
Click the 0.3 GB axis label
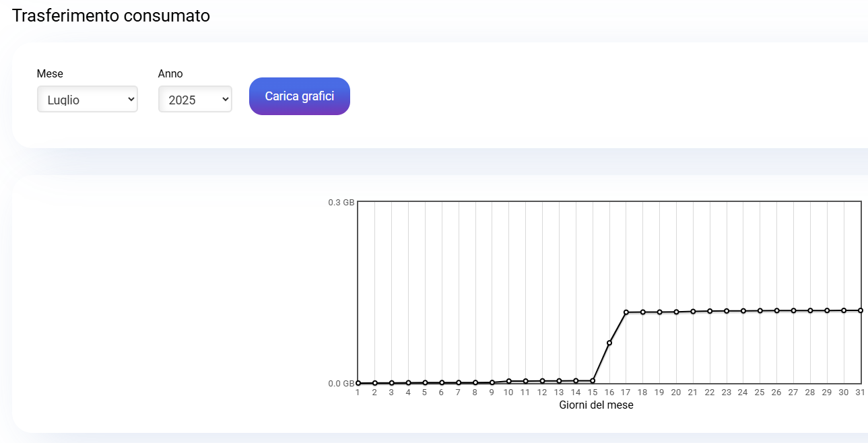341,202
